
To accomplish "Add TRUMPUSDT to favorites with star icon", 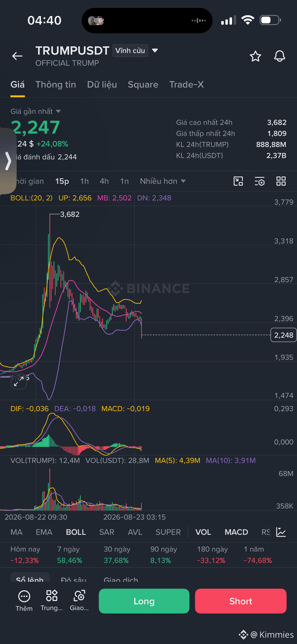I will [255, 56].
